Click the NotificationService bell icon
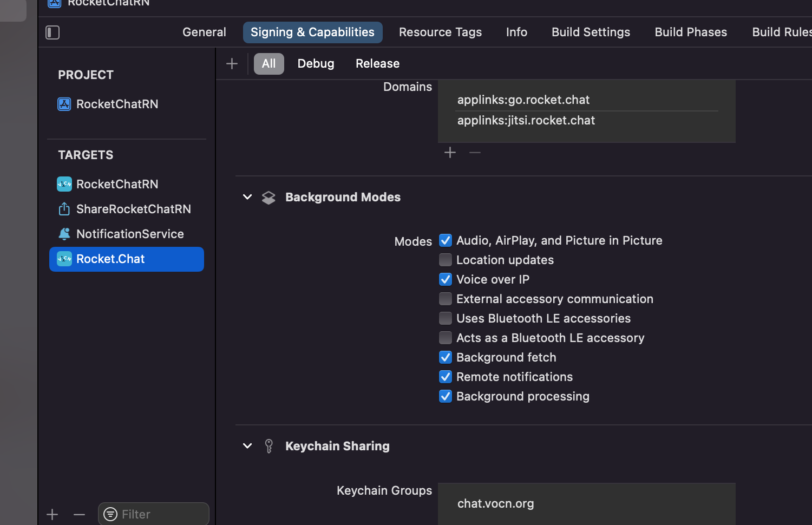The height and width of the screenshot is (525, 812). pyautogui.click(x=64, y=234)
